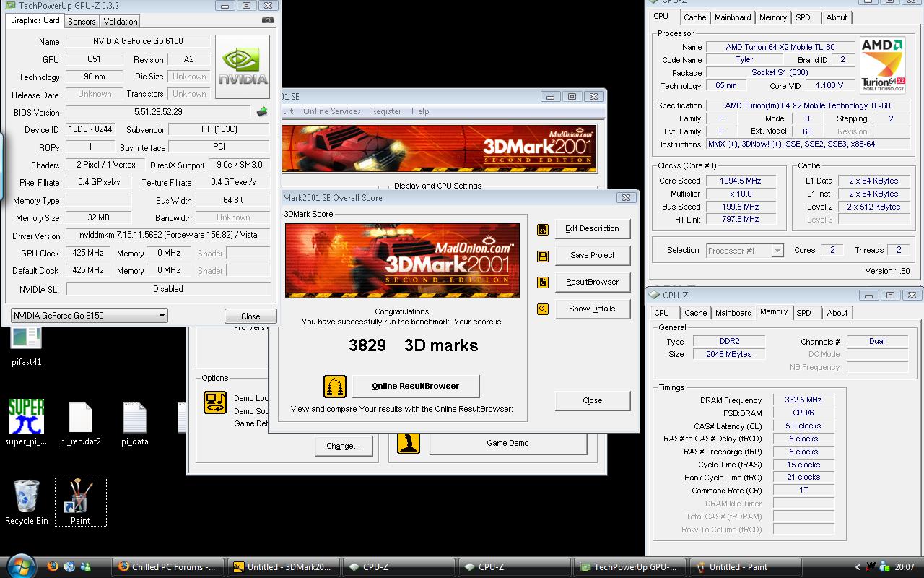Open the CPU tab in lower CPU-Z
The width and height of the screenshot is (924, 578).
coord(661,313)
